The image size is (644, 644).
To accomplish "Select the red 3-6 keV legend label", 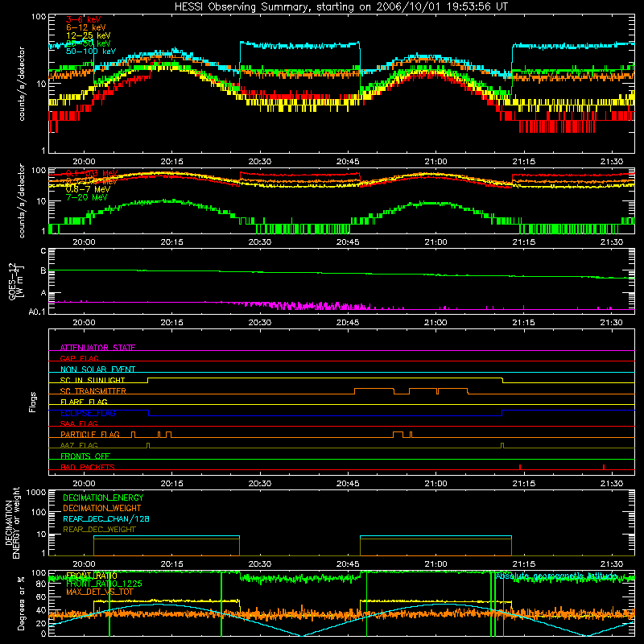I will [x=84, y=19].
